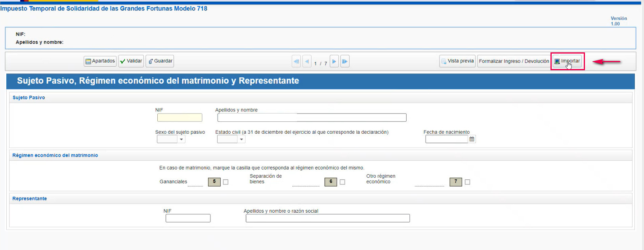Screen dimensions: 644x250
Task: Click the Modelo 718 page title
Action: pos(103,8)
